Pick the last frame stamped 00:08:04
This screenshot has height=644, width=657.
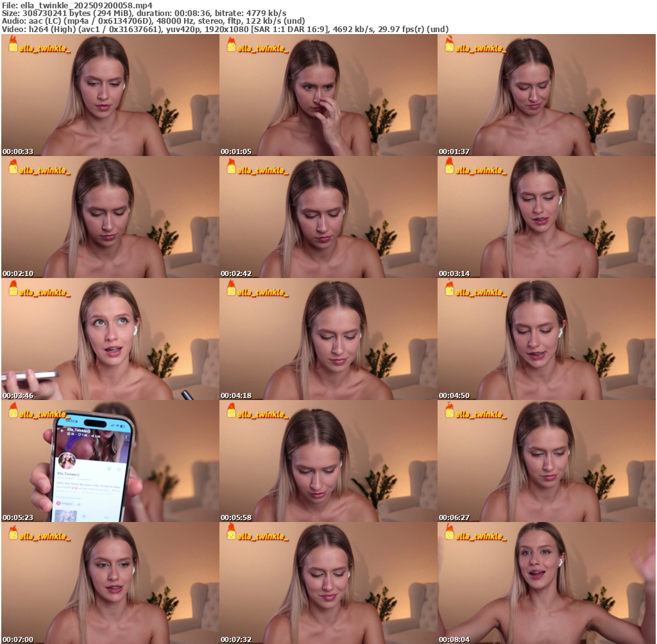[x=547, y=583]
